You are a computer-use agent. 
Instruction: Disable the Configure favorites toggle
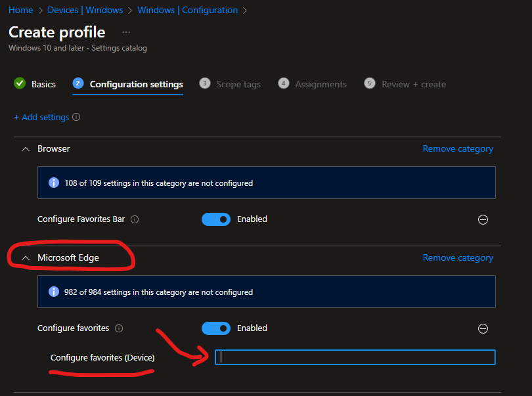(216, 328)
